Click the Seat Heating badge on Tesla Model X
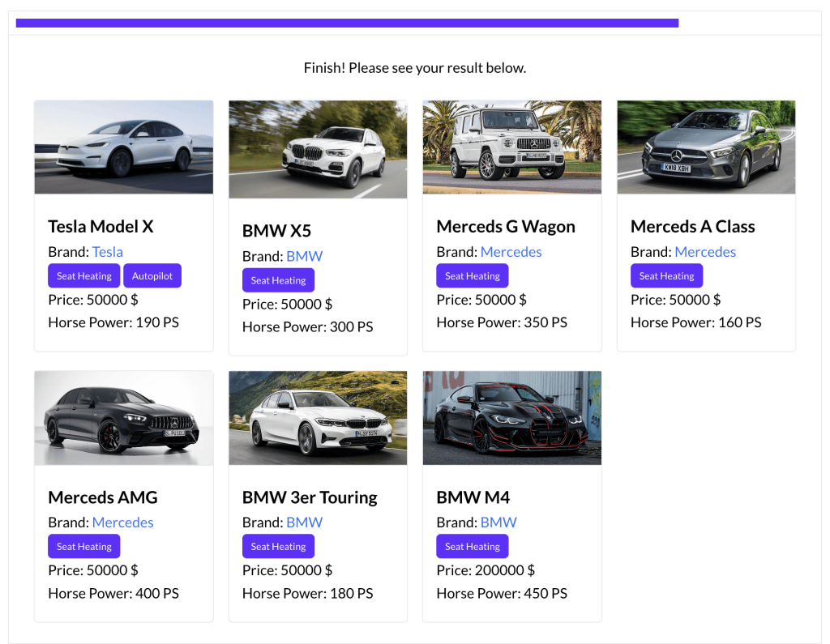Viewport: 830px width, 644px height. [x=83, y=275]
